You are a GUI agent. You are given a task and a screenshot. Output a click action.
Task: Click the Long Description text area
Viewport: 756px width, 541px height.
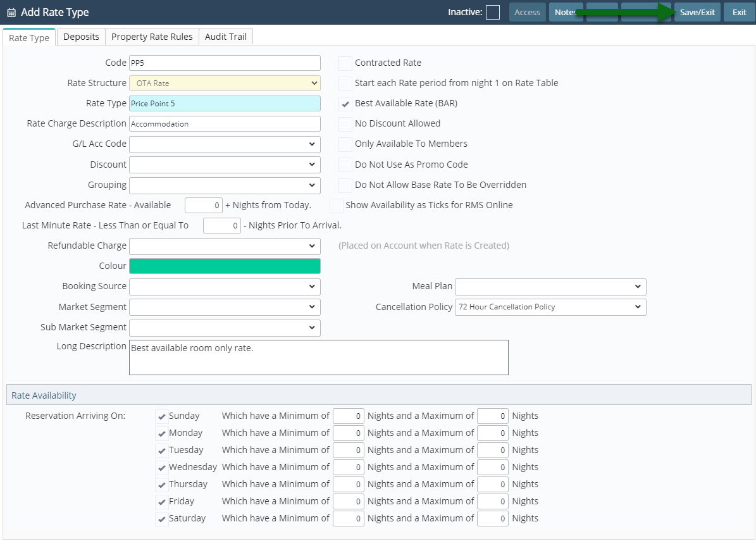(x=319, y=358)
